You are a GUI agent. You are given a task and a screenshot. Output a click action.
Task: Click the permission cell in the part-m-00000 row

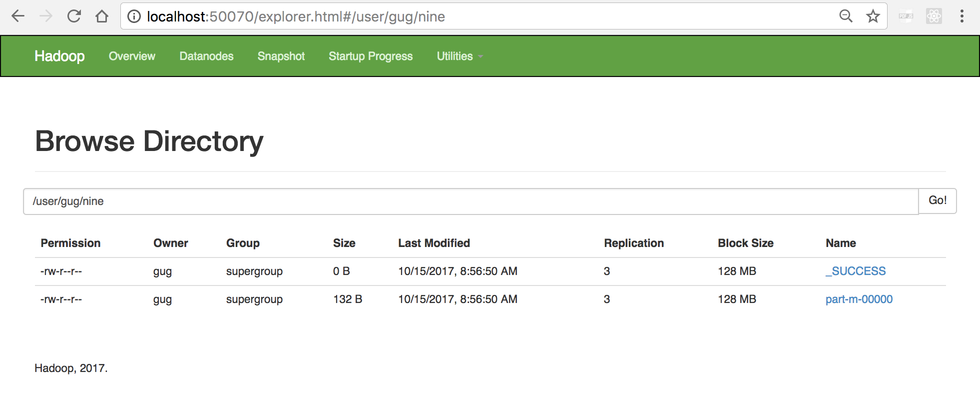click(61, 299)
